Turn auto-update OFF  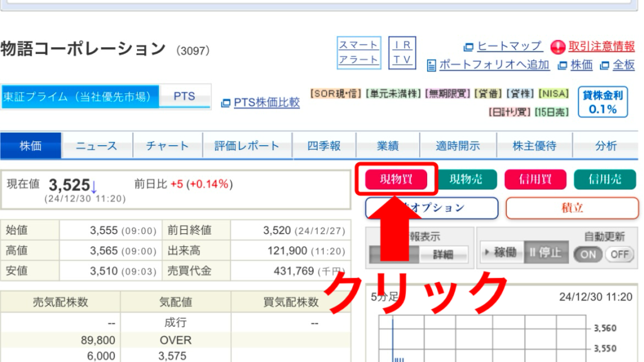point(619,254)
